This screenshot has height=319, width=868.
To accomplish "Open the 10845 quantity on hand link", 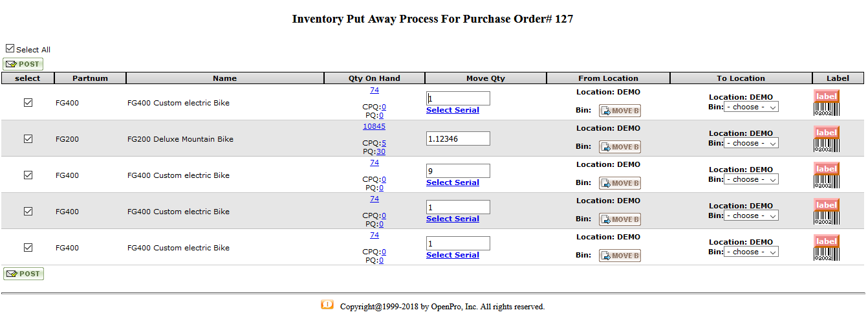I will (x=374, y=126).
